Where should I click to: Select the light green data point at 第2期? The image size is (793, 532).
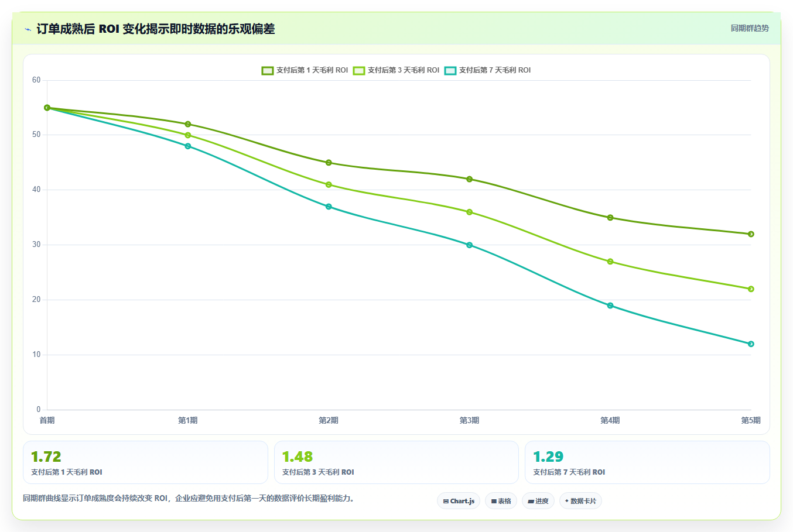(x=329, y=184)
